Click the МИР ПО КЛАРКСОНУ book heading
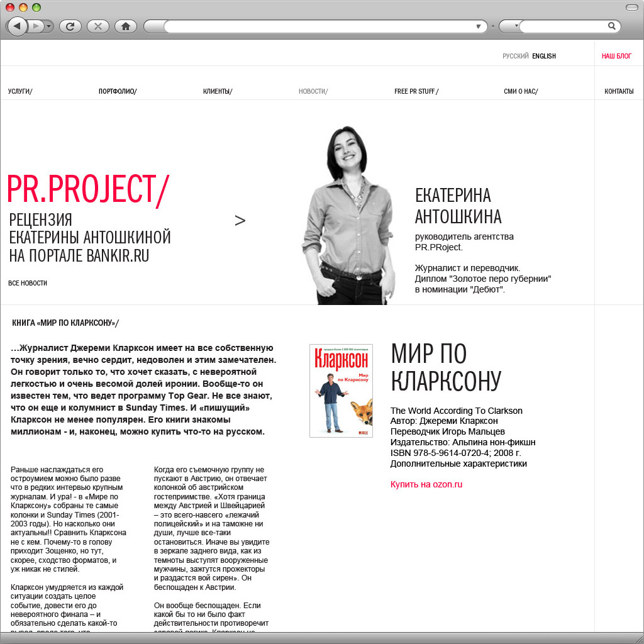This screenshot has height=644, width=644. 446,367
